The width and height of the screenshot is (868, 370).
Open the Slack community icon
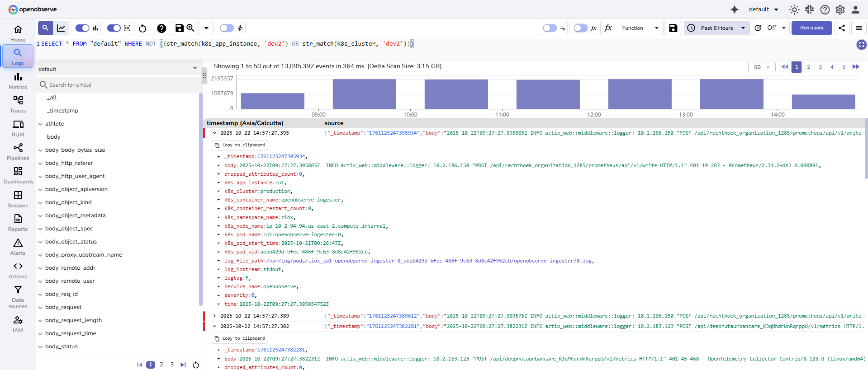[x=810, y=9]
